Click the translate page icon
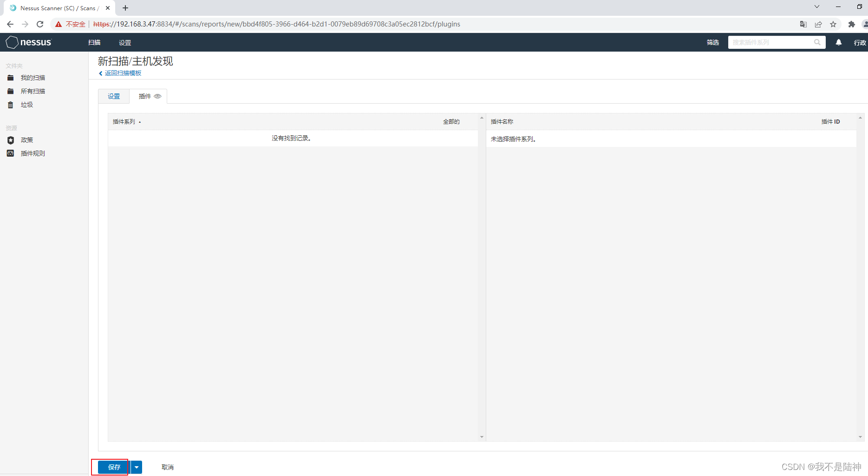Screen dimensions: 868x476 click(803, 24)
